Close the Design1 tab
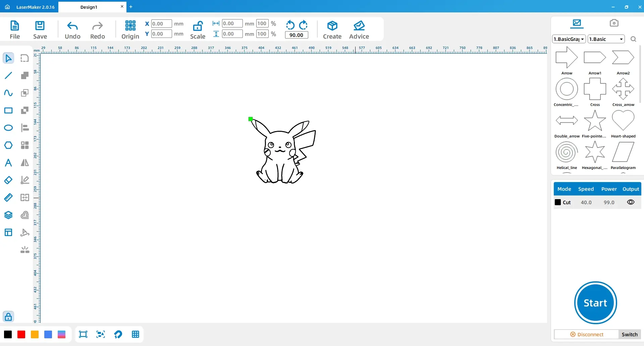 122,6
